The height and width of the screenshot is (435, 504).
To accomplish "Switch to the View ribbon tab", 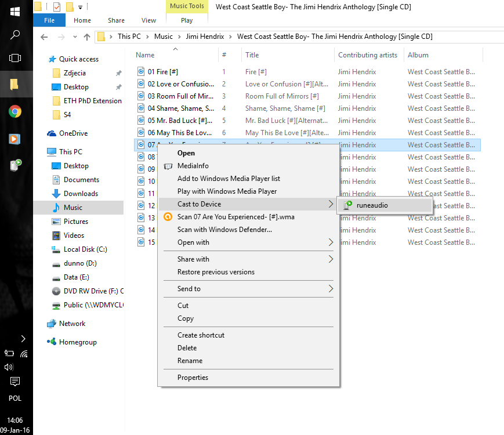I will click(148, 20).
